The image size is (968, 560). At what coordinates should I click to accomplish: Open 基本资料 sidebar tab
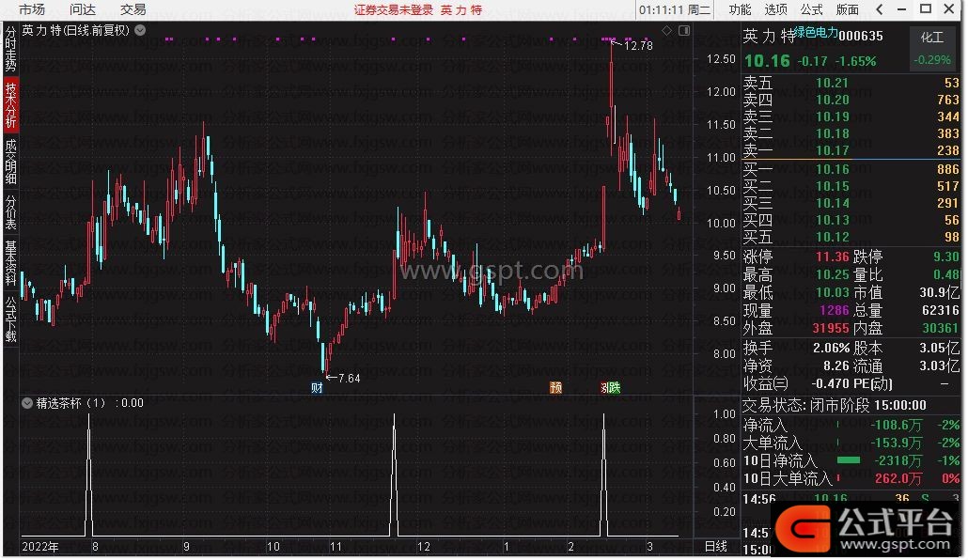pyautogui.click(x=10, y=262)
